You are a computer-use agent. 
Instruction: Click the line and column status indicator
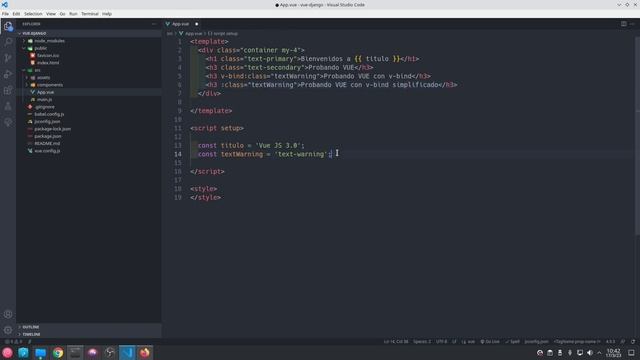(396, 342)
